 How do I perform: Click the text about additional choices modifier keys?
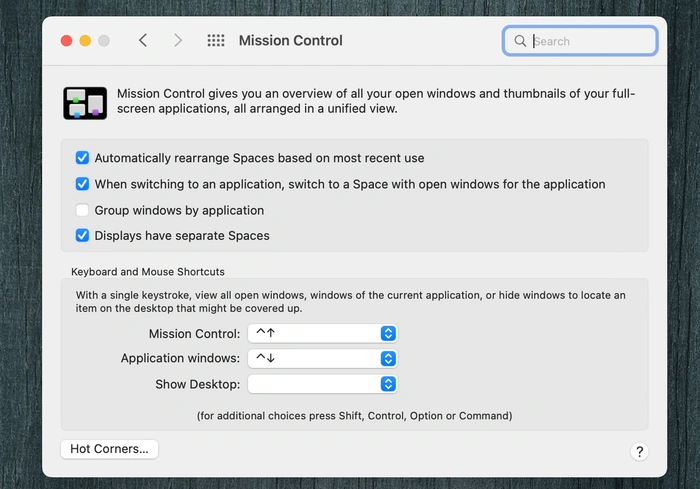click(x=354, y=416)
